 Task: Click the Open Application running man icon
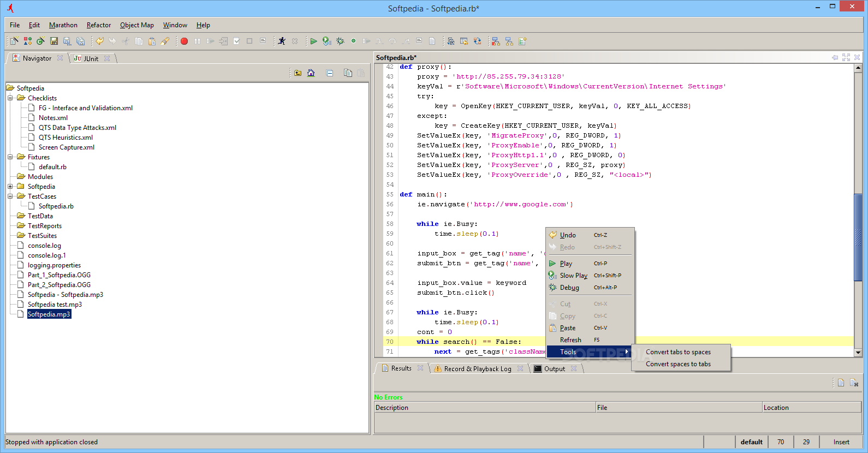(282, 41)
